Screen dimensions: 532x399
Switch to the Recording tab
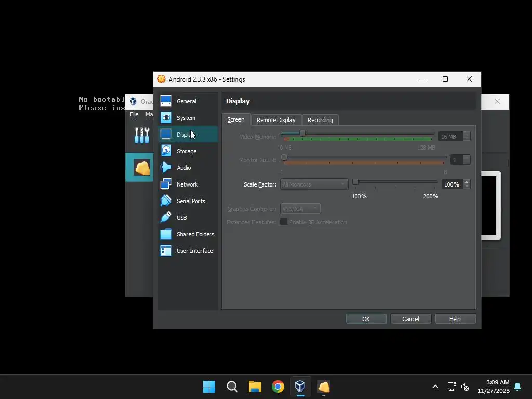[320, 120]
